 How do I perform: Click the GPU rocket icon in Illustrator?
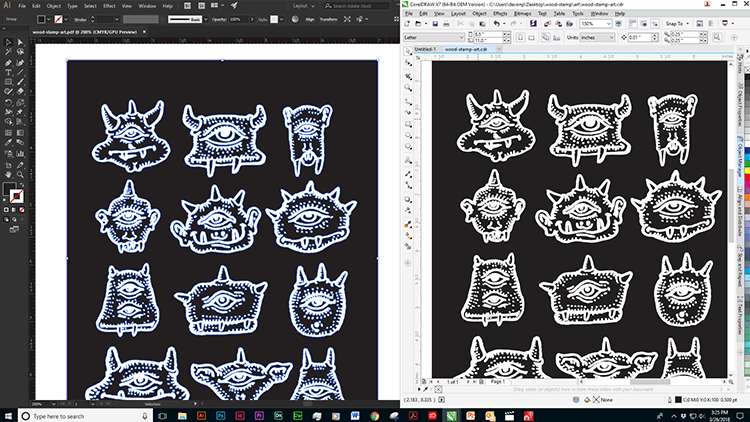click(233, 6)
